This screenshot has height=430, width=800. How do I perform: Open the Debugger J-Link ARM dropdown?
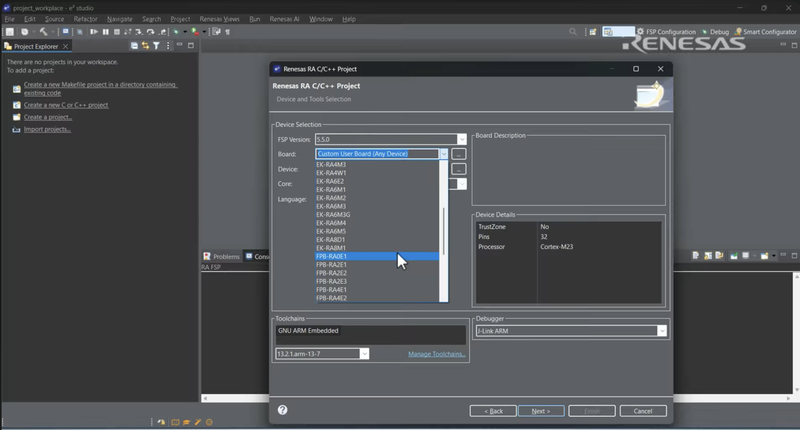pos(662,331)
